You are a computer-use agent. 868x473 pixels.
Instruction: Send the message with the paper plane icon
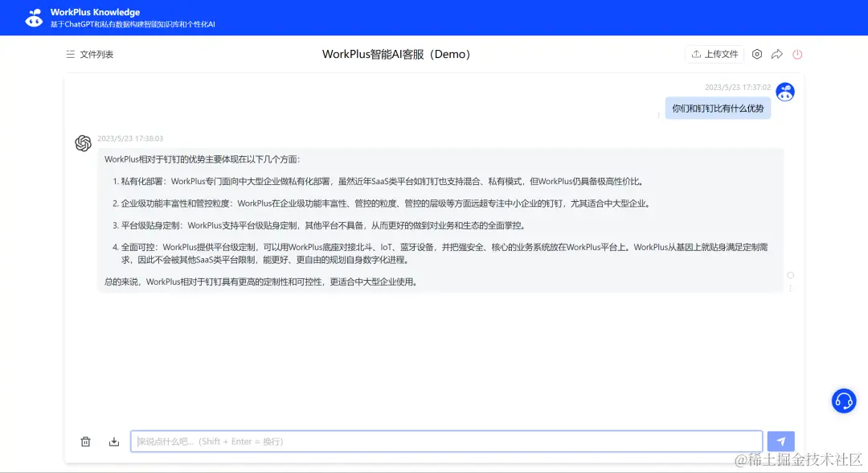click(x=780, y=440)
